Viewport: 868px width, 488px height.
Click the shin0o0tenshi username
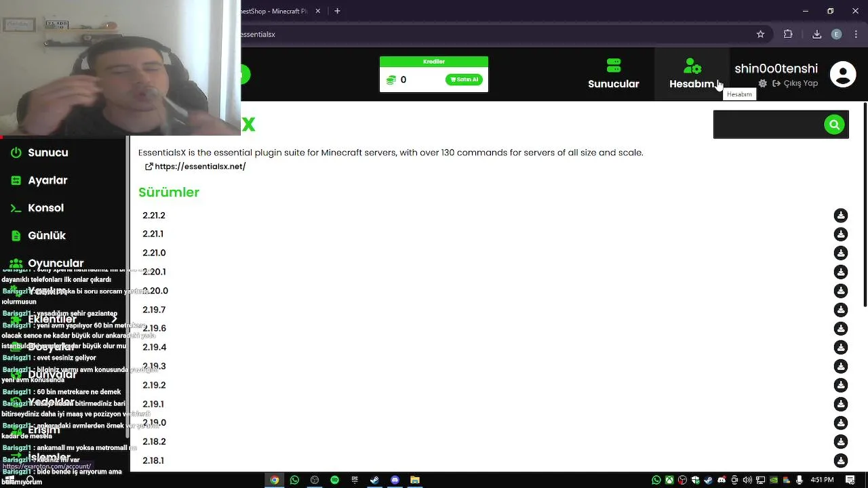tap(776, 68)
